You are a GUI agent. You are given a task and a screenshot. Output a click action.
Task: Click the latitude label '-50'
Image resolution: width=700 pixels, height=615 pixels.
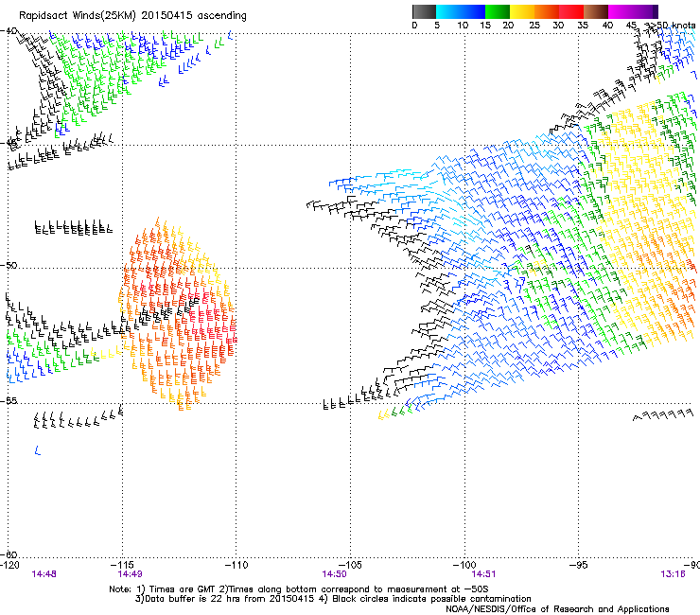[9, 265]
